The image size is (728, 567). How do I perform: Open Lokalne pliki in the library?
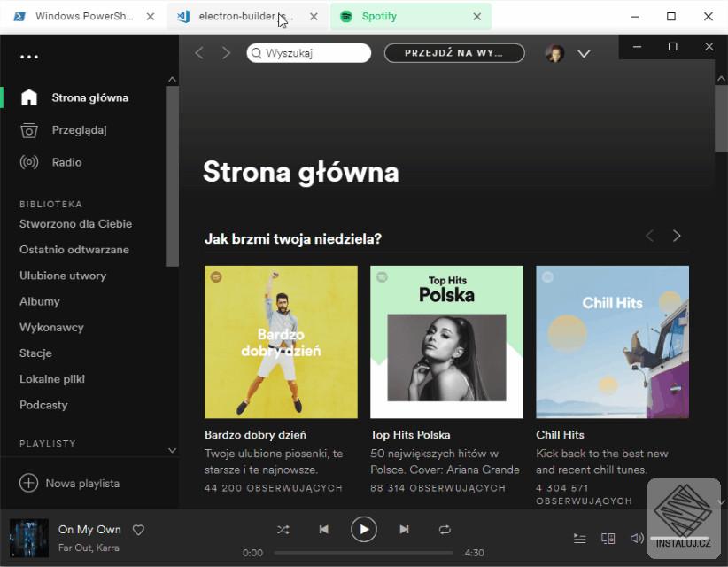click(x=52, y=379)
